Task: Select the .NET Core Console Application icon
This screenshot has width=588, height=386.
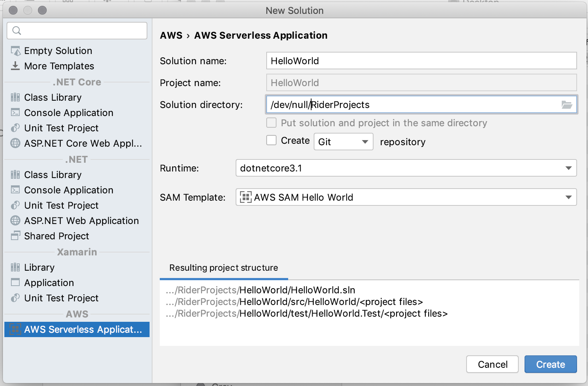Action: tap(15, 113)
